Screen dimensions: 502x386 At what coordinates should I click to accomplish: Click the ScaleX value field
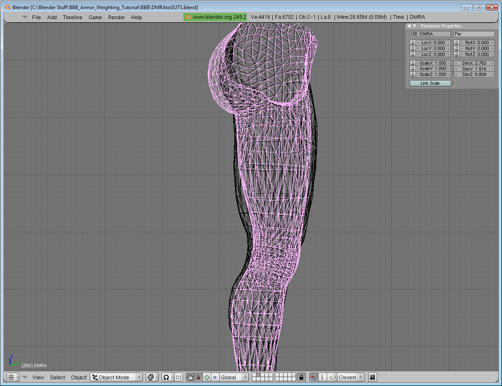click(433, 63)
